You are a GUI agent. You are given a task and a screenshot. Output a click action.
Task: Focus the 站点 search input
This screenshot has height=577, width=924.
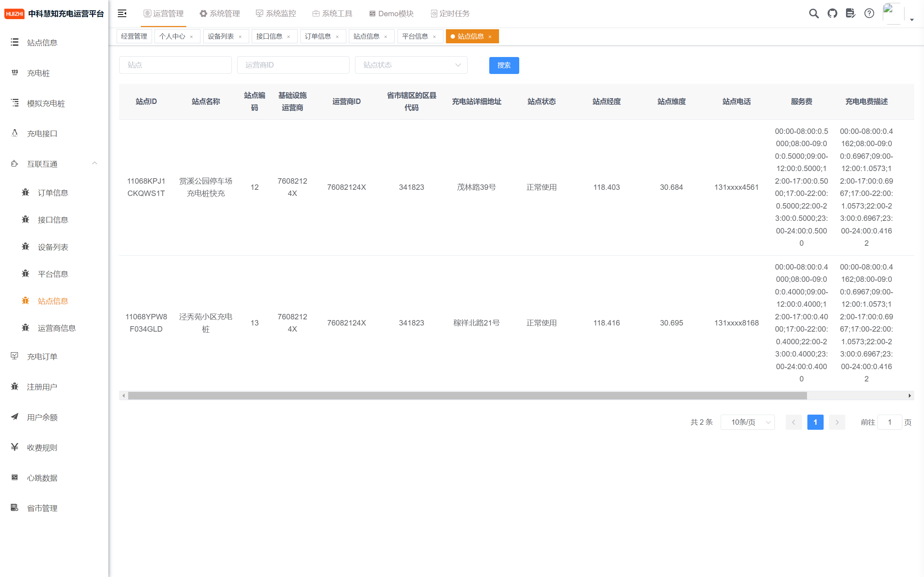tap(175, 65)
